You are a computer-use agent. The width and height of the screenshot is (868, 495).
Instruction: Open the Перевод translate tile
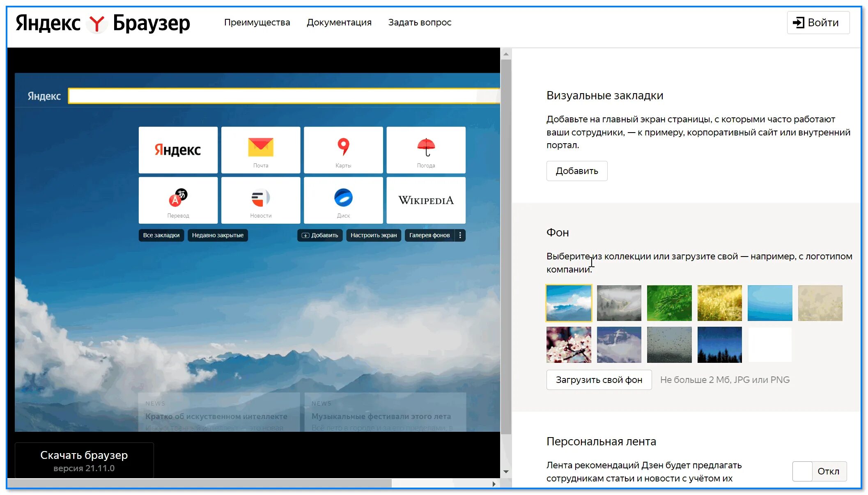(178, 200)
